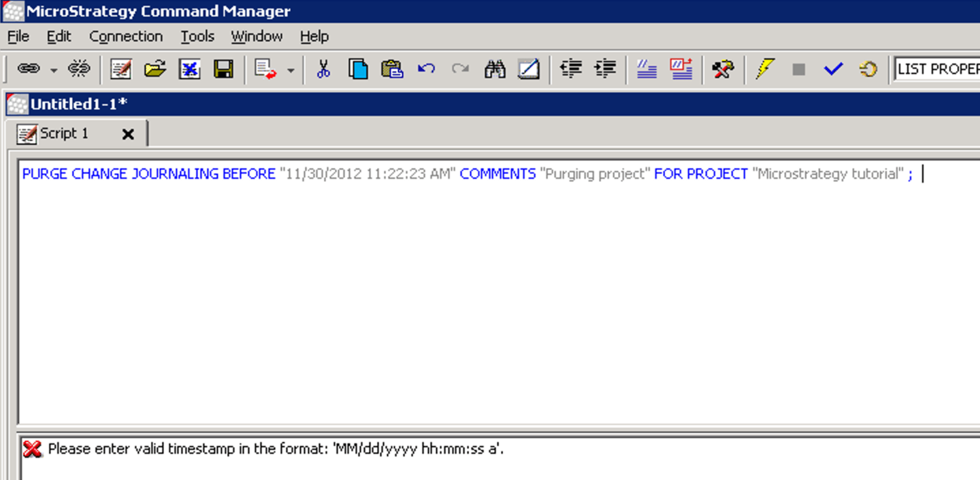980x480 pixels.
Task: Click the timestamp string "11/30/2012 11:22:23 AM"
Action: click(368, 174)
